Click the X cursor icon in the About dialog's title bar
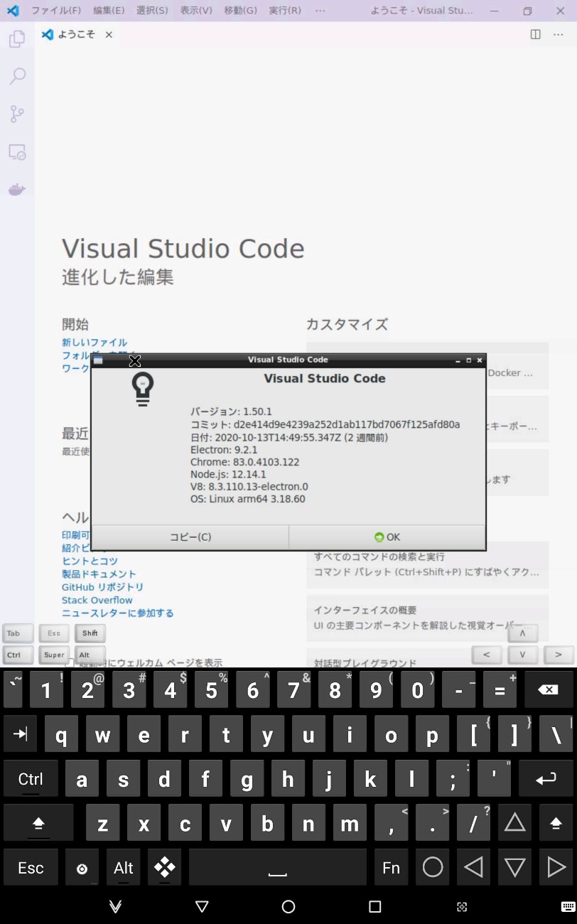 coord(134,361)
